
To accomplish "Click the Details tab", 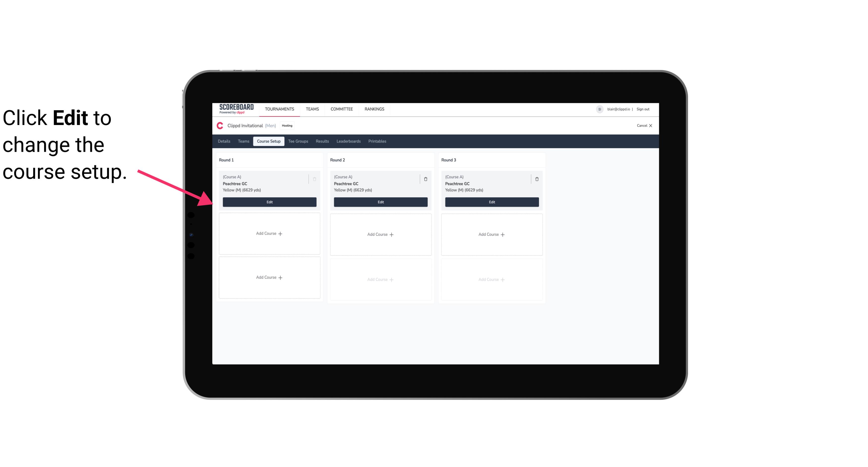I will (225, 141).
